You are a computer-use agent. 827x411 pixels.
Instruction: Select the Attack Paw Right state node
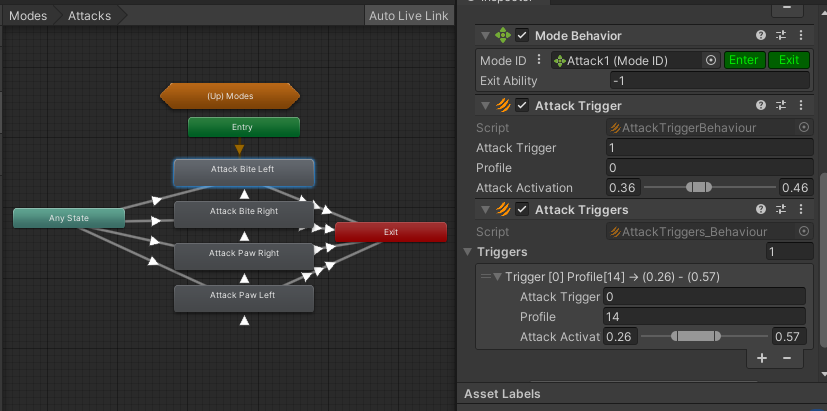coord(244,254)
